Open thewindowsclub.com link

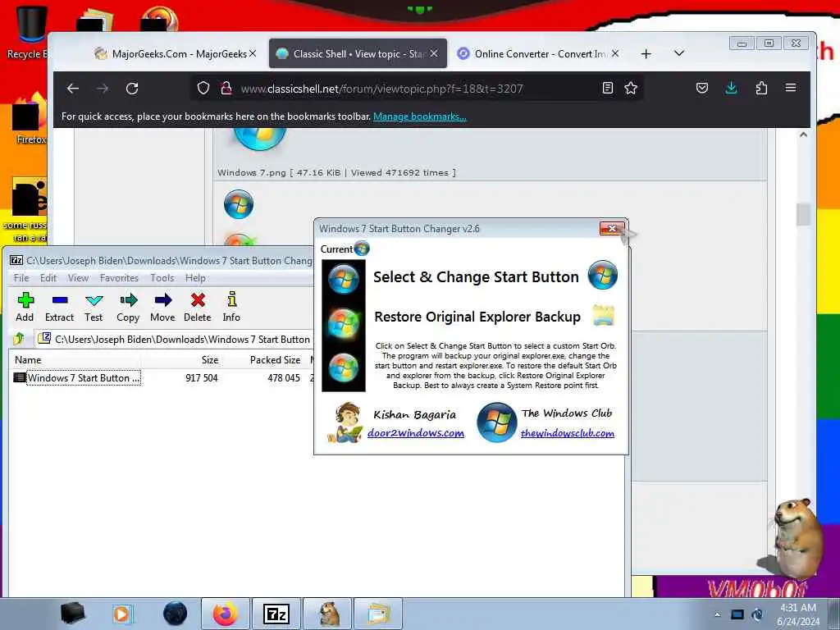(568, 433)
